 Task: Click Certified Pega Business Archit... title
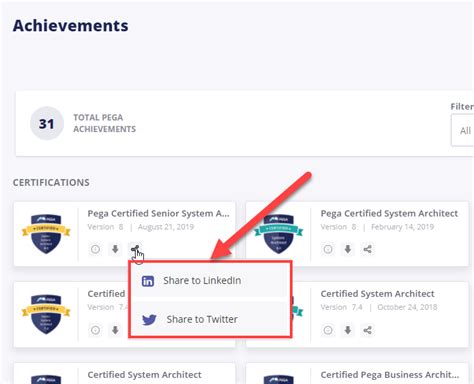tap(390, 375)
